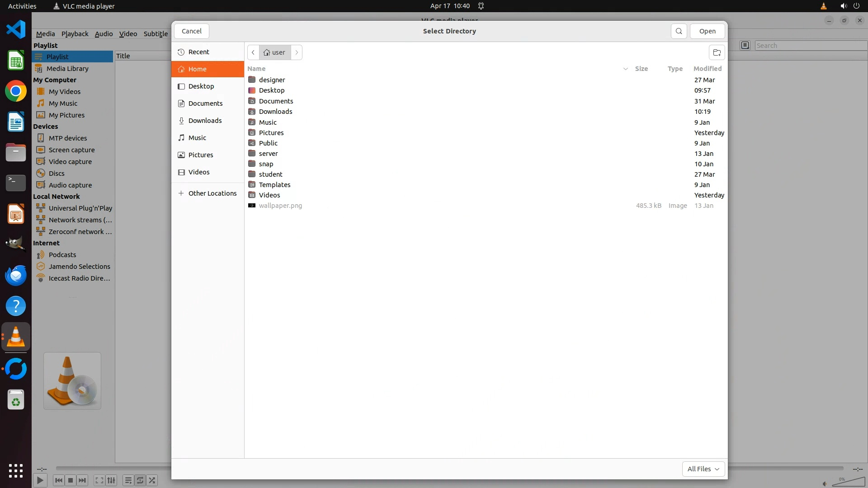Select Videos in the dialog sidebar
The height and width of the screenshot is (488, 868).
tap(199, 172)
